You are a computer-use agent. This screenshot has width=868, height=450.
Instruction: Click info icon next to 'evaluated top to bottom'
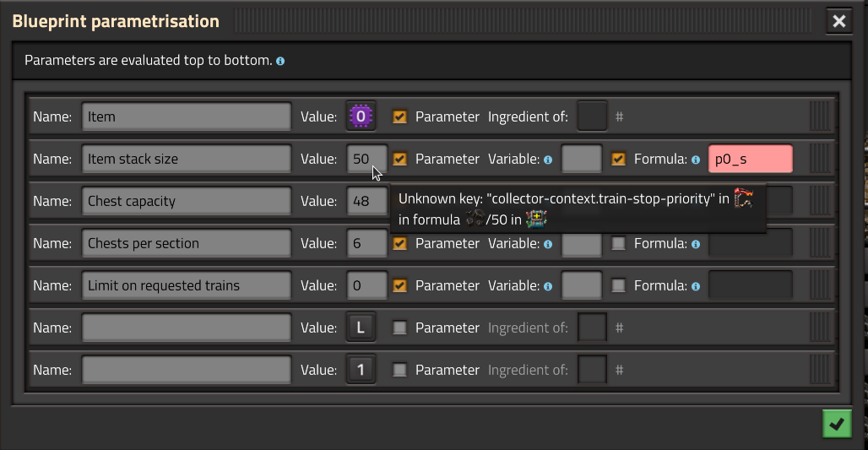tap(280, 61)
